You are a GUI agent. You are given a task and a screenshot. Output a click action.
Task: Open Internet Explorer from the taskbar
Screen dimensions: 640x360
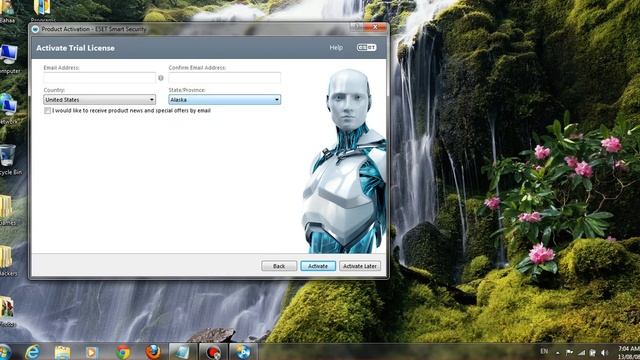[33, 352]
